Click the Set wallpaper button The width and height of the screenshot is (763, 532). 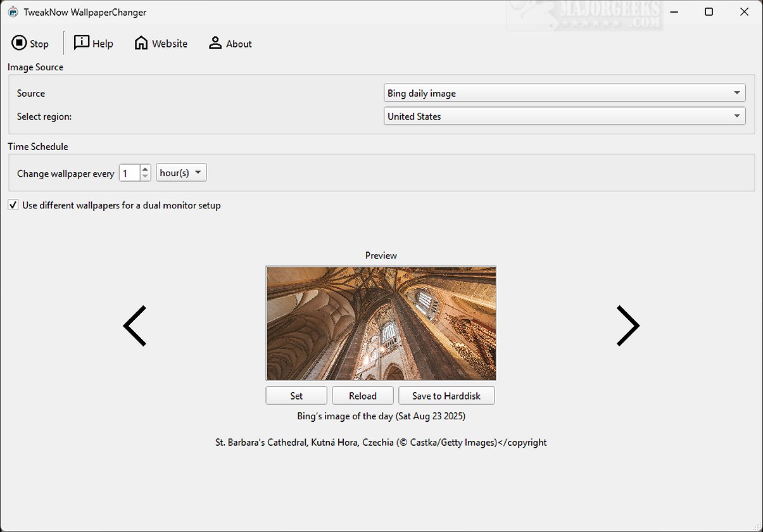(296, 396)
